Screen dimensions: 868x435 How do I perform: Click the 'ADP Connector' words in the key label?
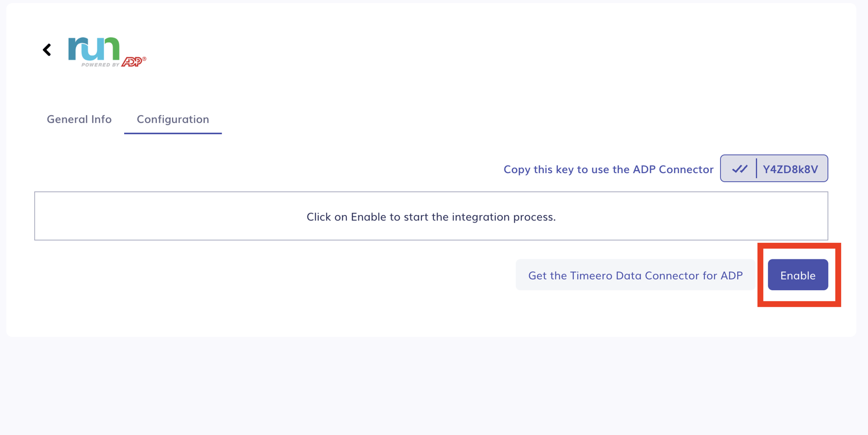[x=673, y=170]
